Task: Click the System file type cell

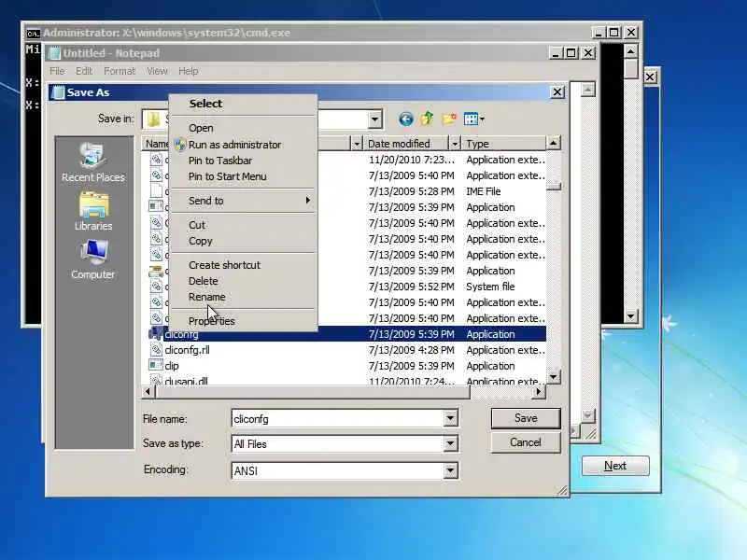Action: pos(490,287)
